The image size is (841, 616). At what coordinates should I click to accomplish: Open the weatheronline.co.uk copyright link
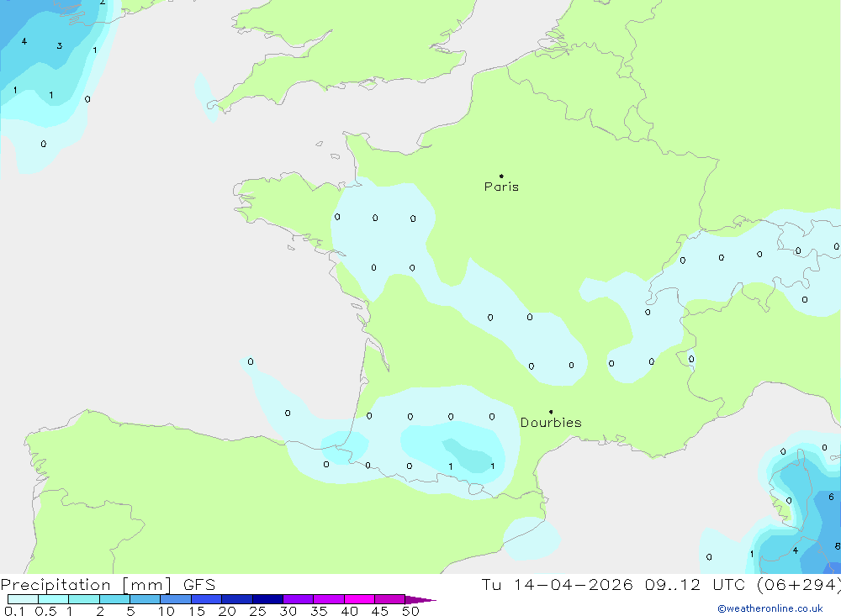tap(770, 608)
